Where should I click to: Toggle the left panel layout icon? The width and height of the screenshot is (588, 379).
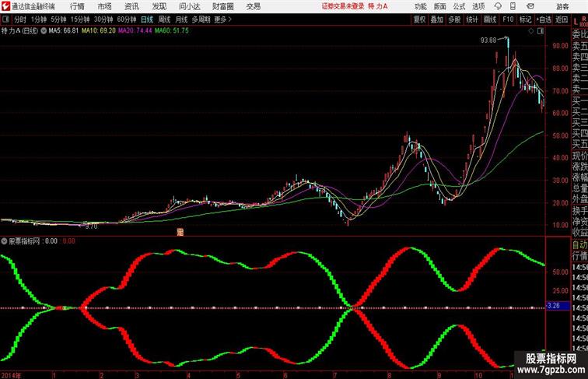5,19
